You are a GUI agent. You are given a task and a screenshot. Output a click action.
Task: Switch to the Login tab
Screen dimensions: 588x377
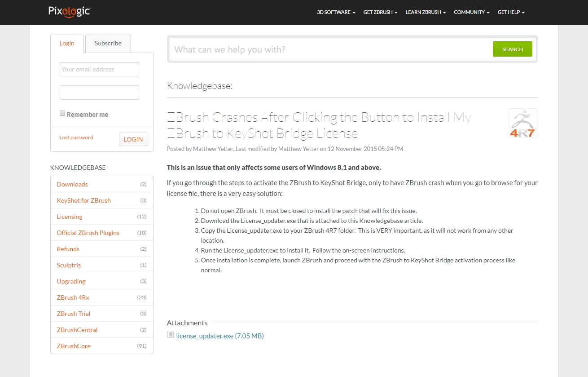(67, 44)
